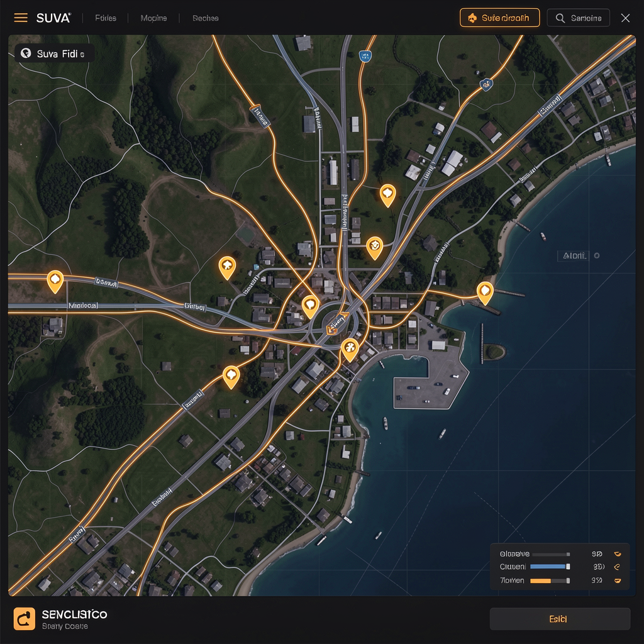Toggle visibility icon for 7lomen layer
The height and width of the screenshot is (644, 644).
click(x=618, y=580)
